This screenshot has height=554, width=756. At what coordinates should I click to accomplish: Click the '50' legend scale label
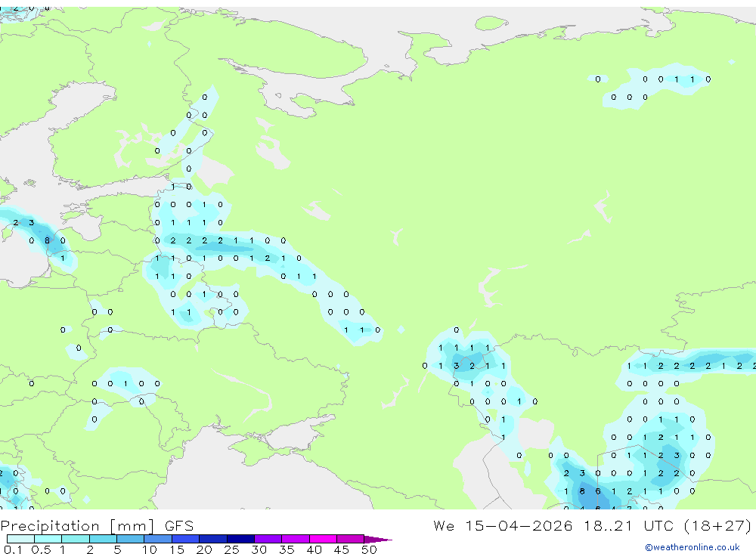369,549
